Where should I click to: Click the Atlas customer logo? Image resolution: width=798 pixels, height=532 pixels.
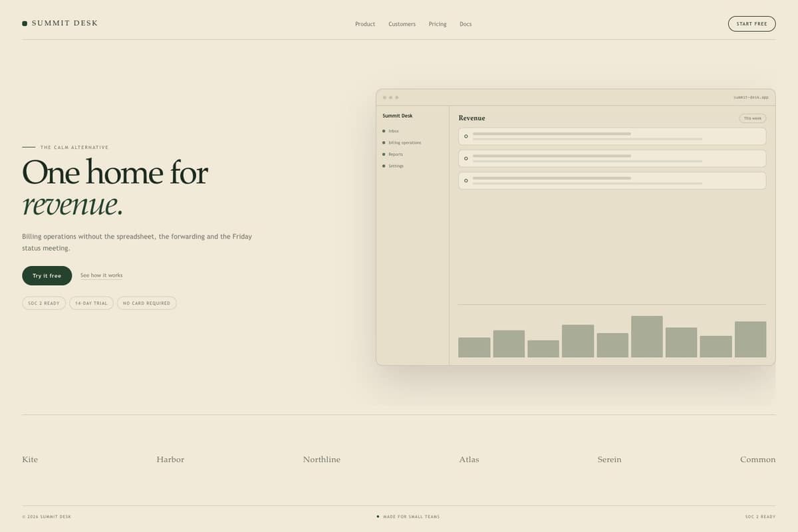(469, 460)
